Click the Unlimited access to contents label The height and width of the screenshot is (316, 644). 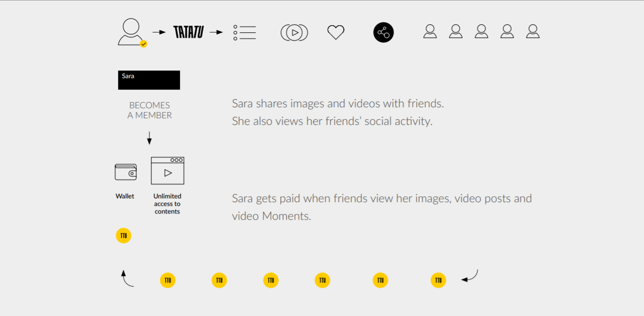pos(167,204)
